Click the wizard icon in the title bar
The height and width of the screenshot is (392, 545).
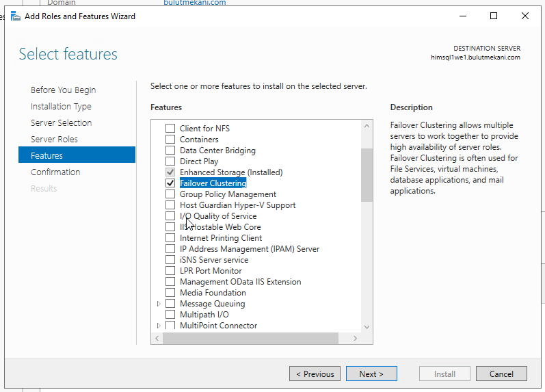coord(15,16)
